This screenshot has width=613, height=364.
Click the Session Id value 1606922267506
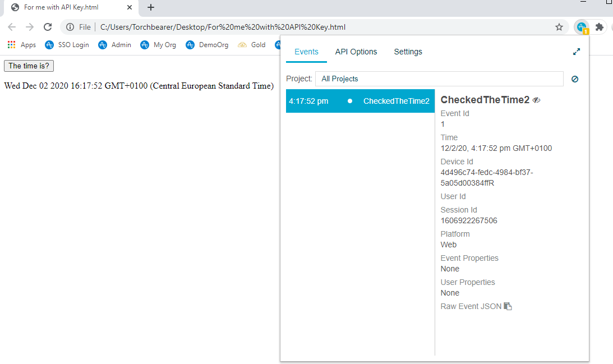469,220
